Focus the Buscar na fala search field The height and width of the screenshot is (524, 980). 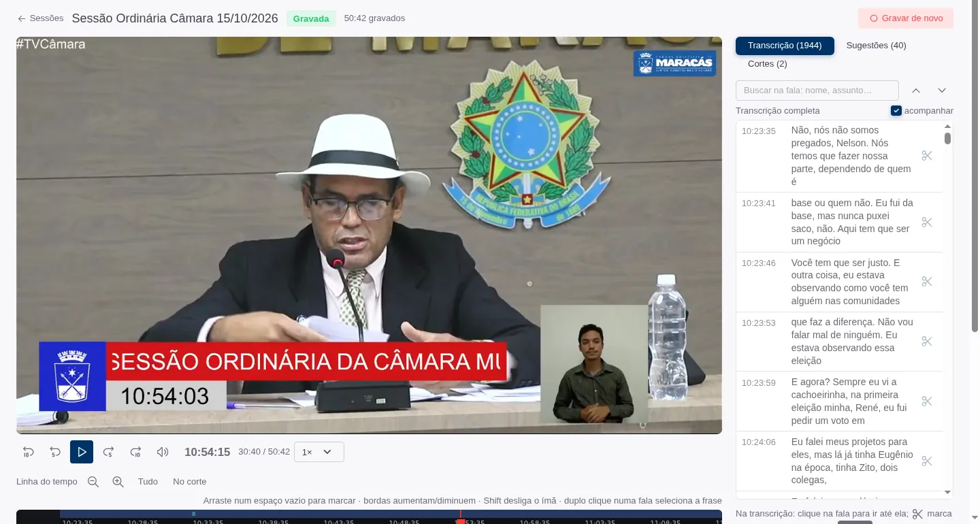pos(817,91)
